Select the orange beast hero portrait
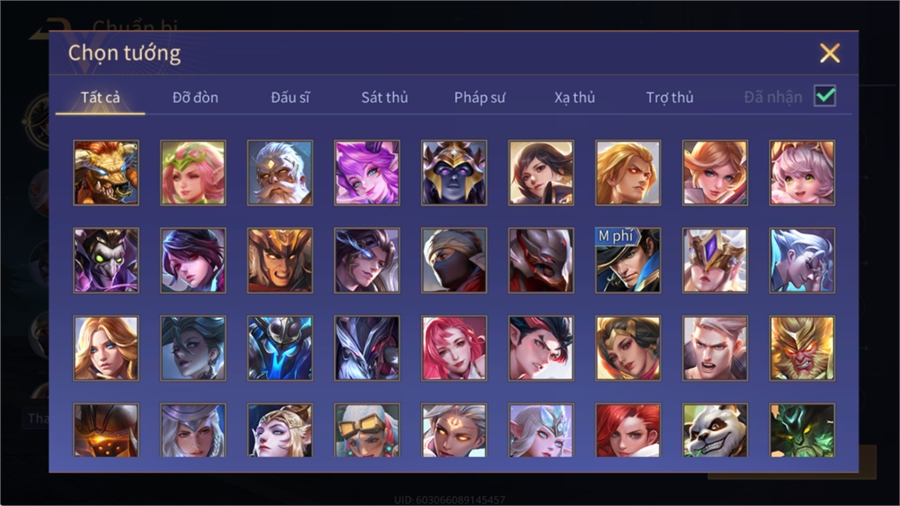The height and width of the screenshot is (506, 900). pos(106,173)
